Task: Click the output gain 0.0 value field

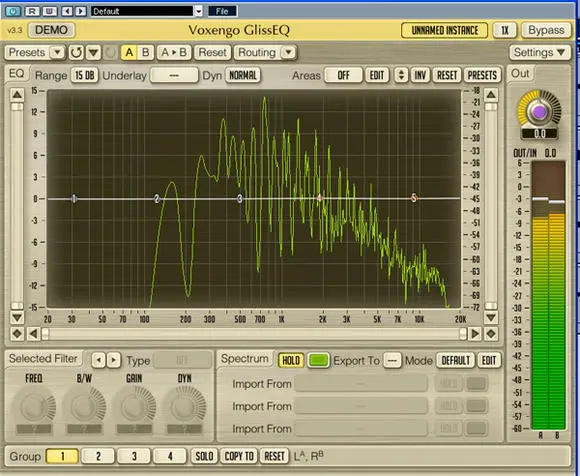Action: pos(539,134)
